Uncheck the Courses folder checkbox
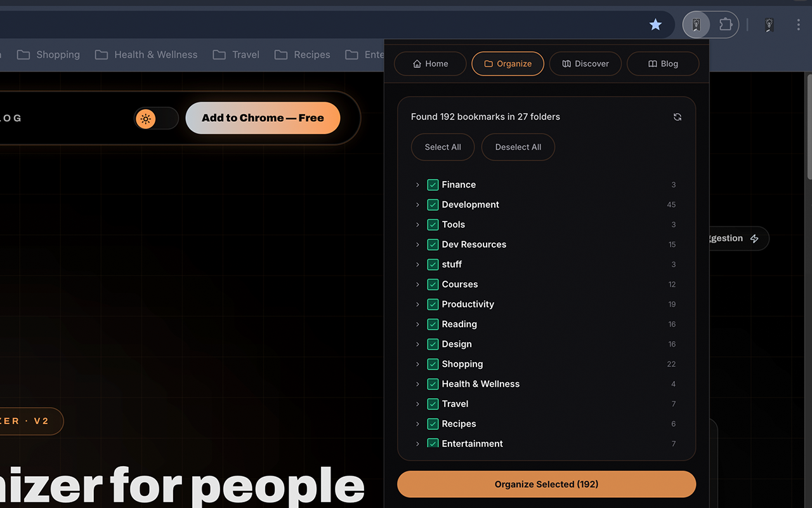The height and width of the screenshot is (508, 812). pyautogui.click(x=433, y=284)
